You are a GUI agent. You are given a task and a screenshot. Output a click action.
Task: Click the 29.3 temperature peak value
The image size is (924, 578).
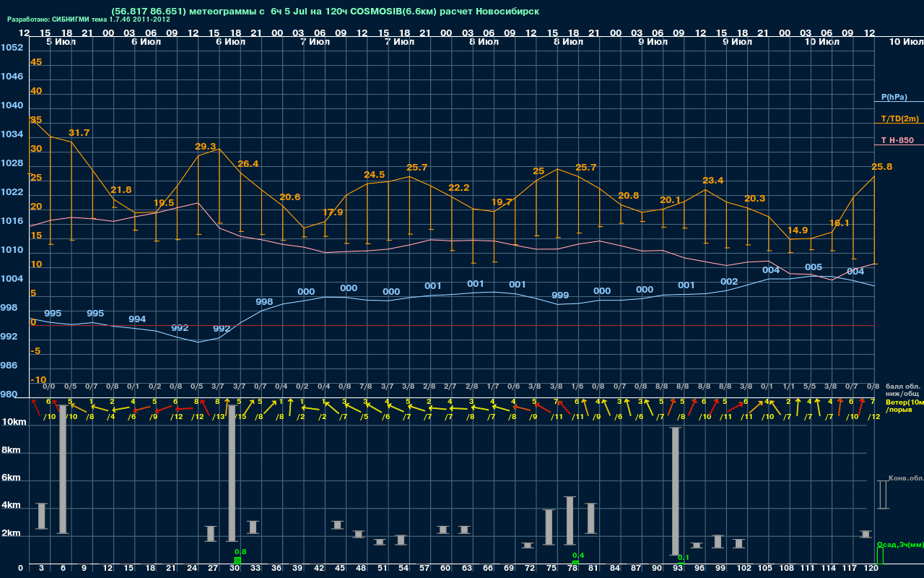(x=206, y=147)
